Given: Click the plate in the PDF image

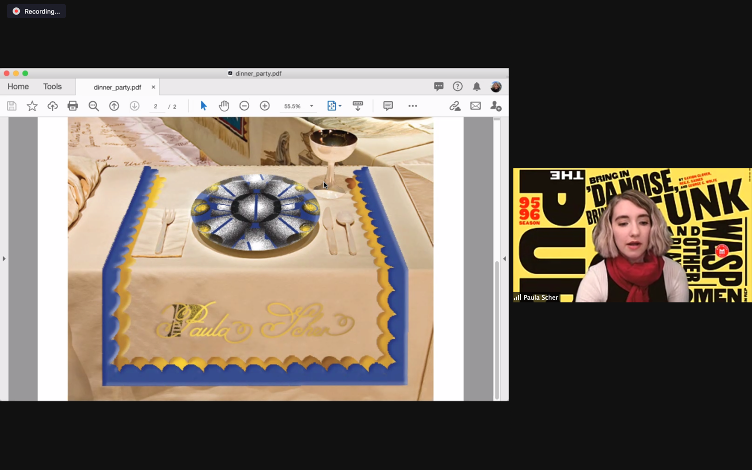Looking at the screenshot, I should [255, 213].
